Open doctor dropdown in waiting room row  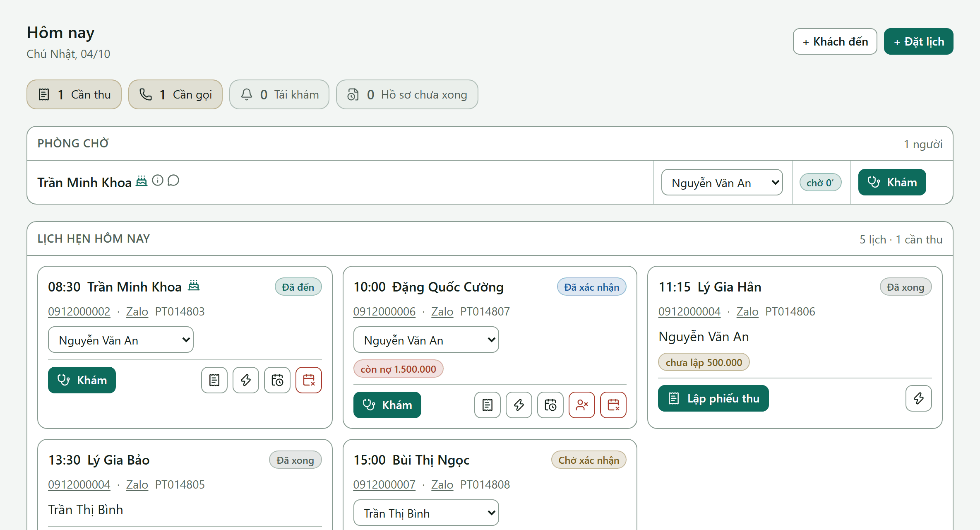[722, 182]
